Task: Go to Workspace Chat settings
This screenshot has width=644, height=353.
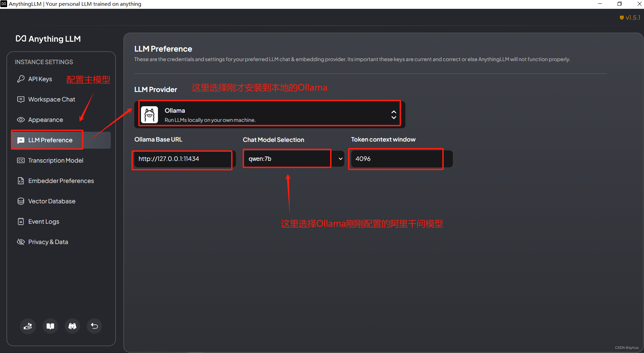Action: point(61,99)
